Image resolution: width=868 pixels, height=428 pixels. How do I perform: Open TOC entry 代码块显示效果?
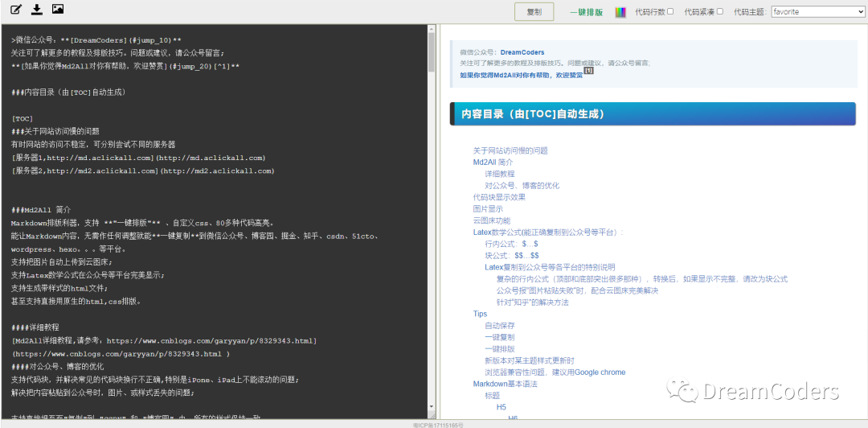[499, 197]
